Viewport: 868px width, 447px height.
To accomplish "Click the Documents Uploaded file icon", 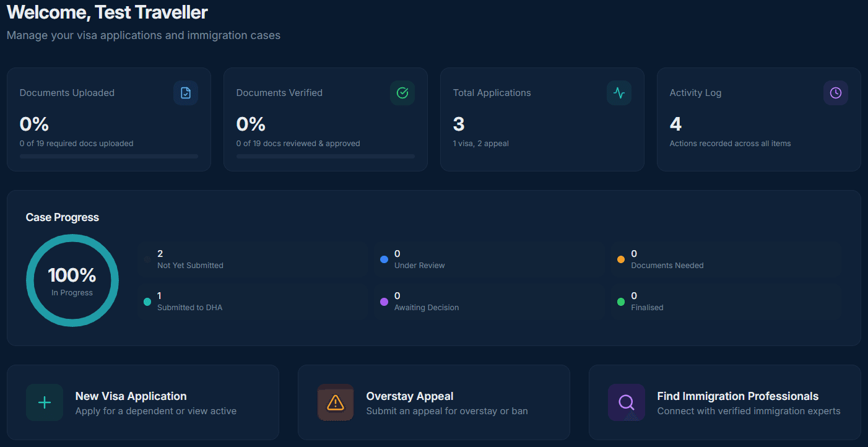I will tap(186, 93).
